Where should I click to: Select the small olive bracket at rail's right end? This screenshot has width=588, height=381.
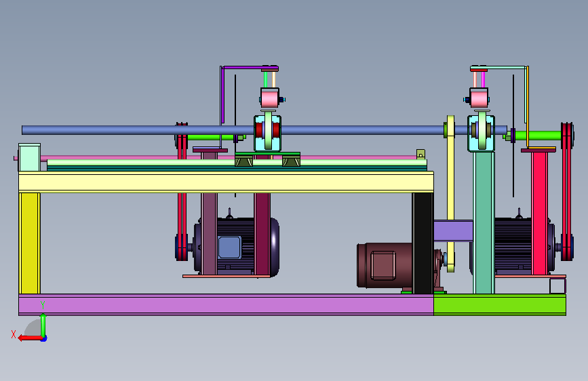pos(420,154)
